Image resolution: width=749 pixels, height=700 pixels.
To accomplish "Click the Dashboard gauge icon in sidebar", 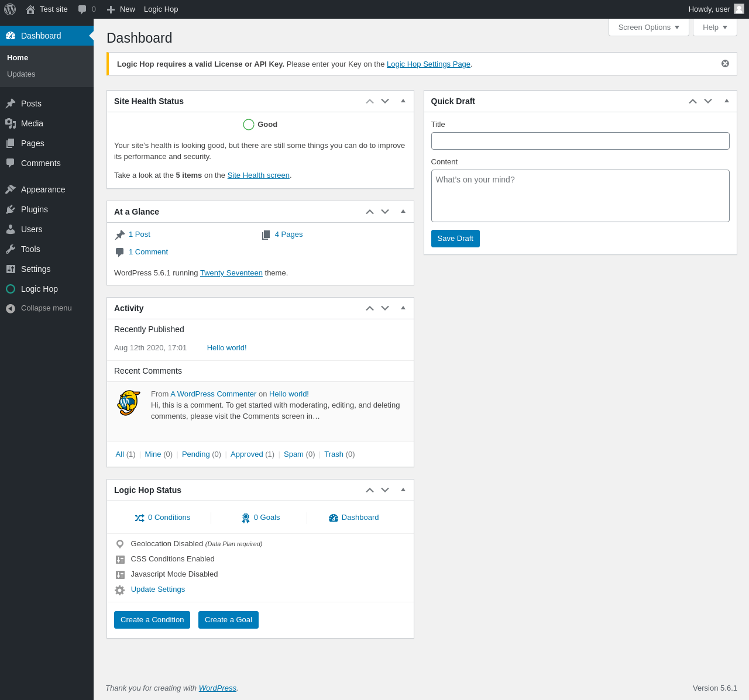I will point(11,36).
